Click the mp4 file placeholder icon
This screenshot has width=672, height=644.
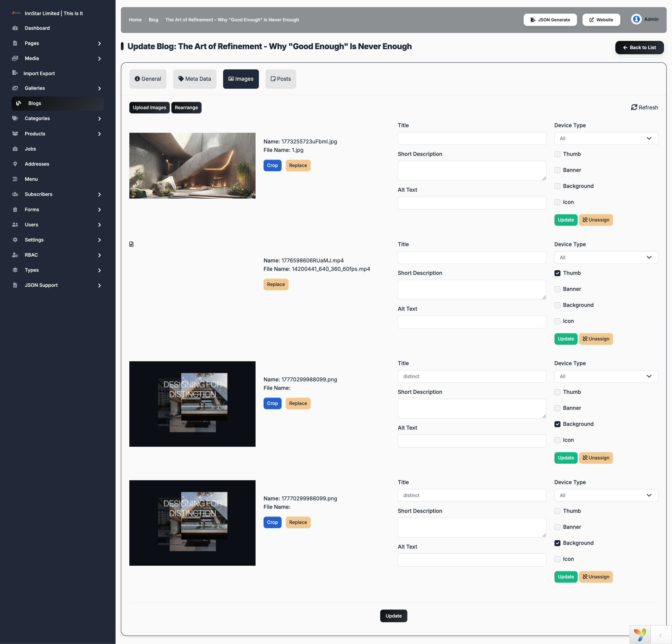(131, 244)
